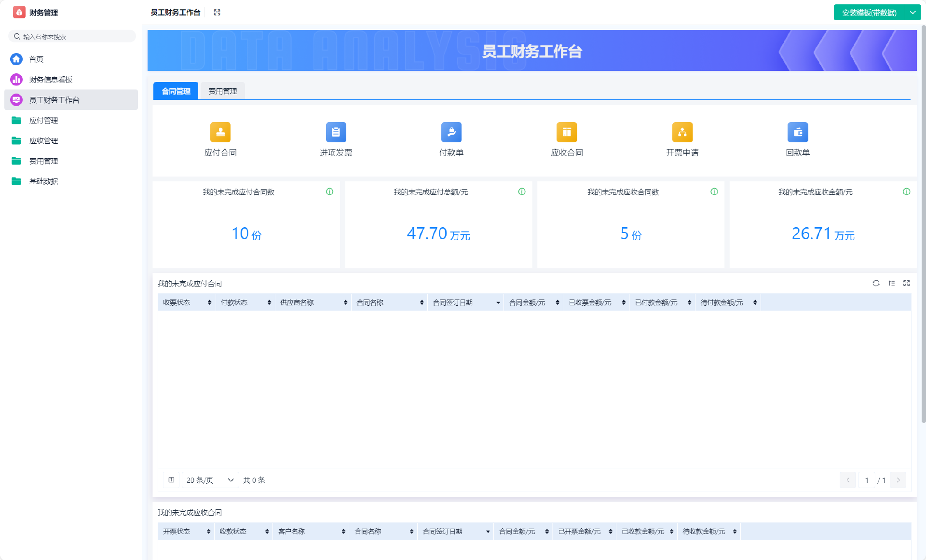Open the 进项发票 shortcut icon

(x=336, y=132)
